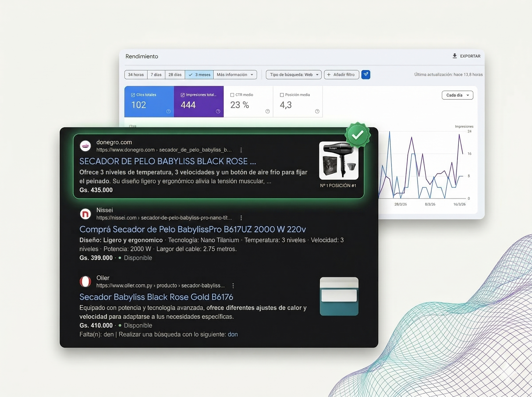Viewport: 532px width, 397px height.
Task: Open the Cada día dropdown
Action: (457, 95)
